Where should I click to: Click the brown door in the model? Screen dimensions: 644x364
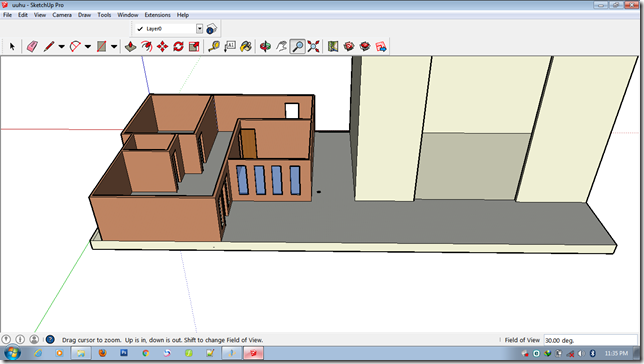248,144
